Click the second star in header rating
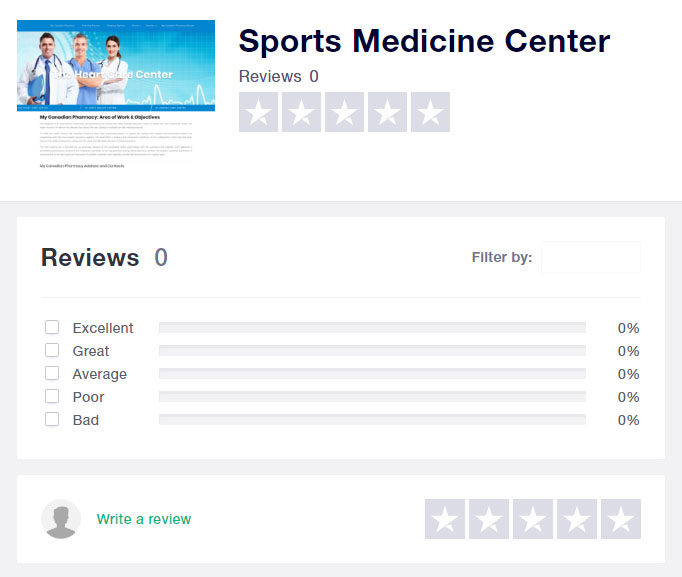This screenshot has height=577, width=682. (301, 112)
